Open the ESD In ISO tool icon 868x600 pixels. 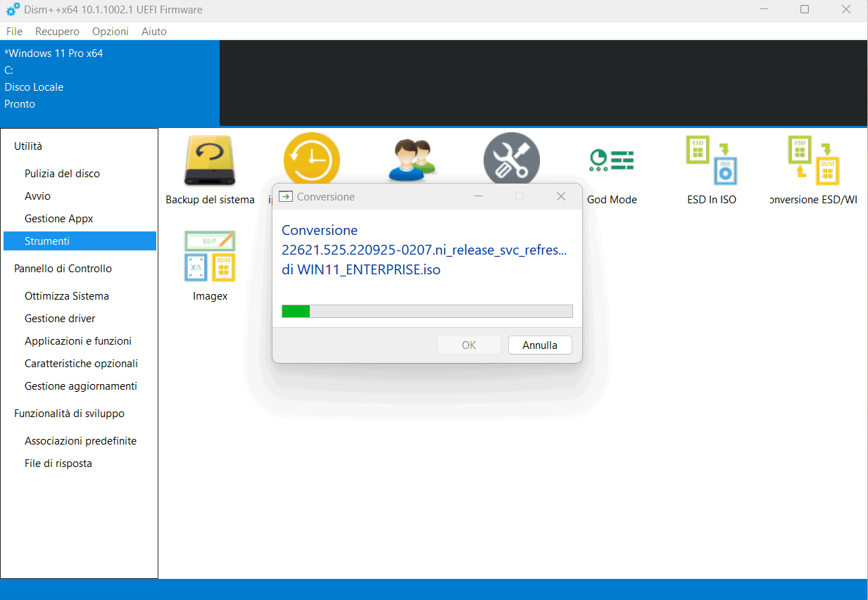click(712, 160)
